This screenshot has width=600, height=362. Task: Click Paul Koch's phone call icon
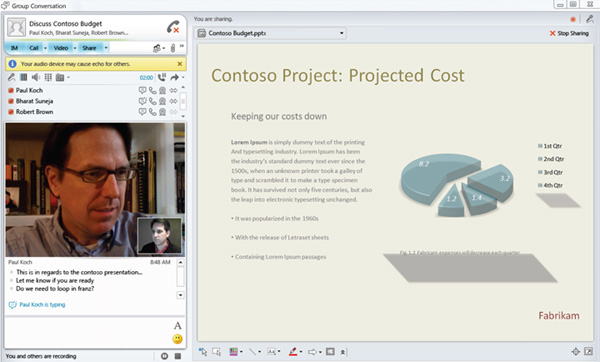[152, 90]
